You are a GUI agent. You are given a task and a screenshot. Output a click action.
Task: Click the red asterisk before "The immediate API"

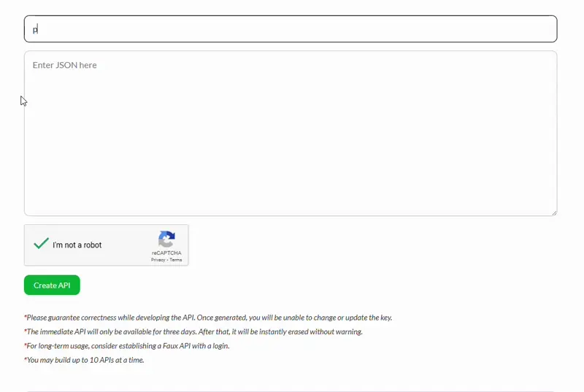pos(26,331)
